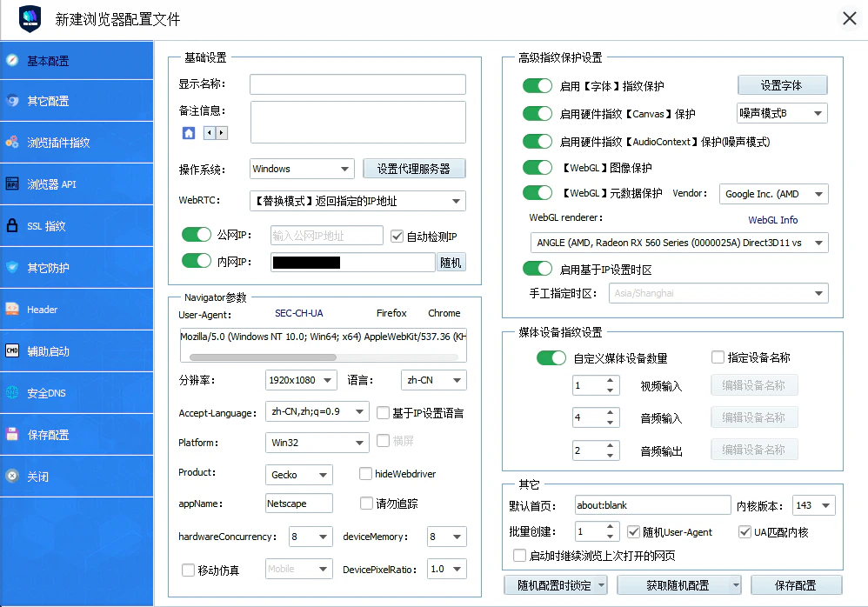The width and height of the screenshot is (868, 607).
Task: Click the home icon under 备注信息
Action: (x=188, y=132)
